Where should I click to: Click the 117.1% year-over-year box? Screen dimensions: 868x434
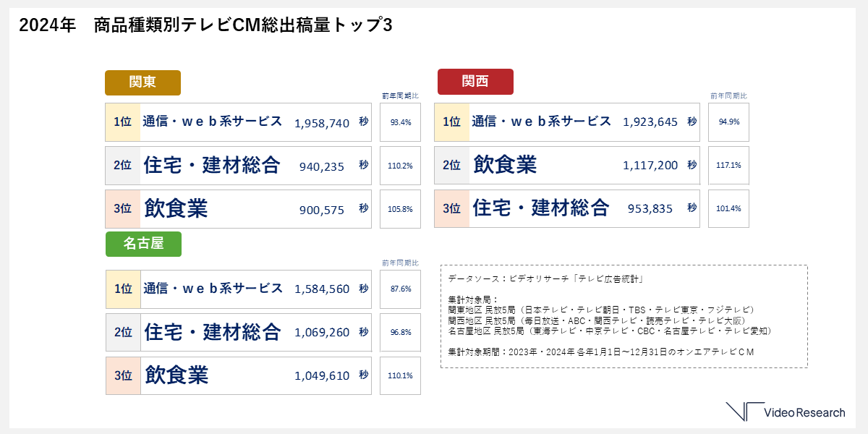[728, 166]
